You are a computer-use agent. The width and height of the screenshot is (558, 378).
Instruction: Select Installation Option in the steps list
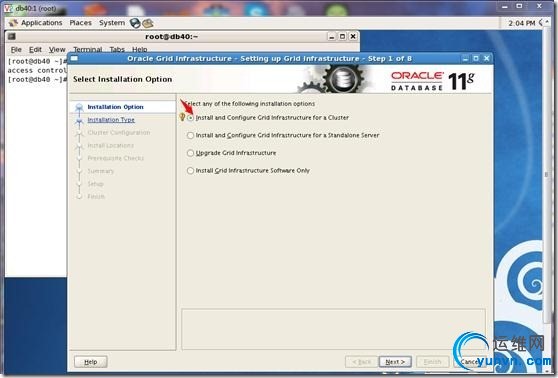(x=115, y=107)
